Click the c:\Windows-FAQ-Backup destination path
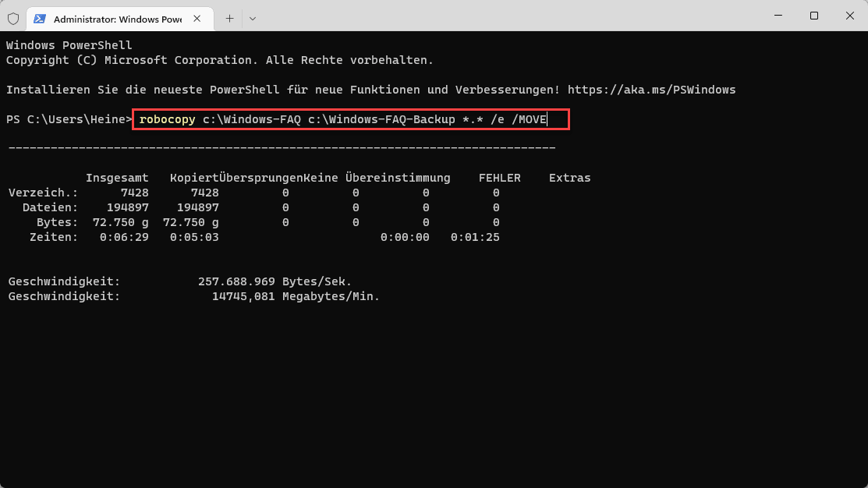 pos(381,119)
